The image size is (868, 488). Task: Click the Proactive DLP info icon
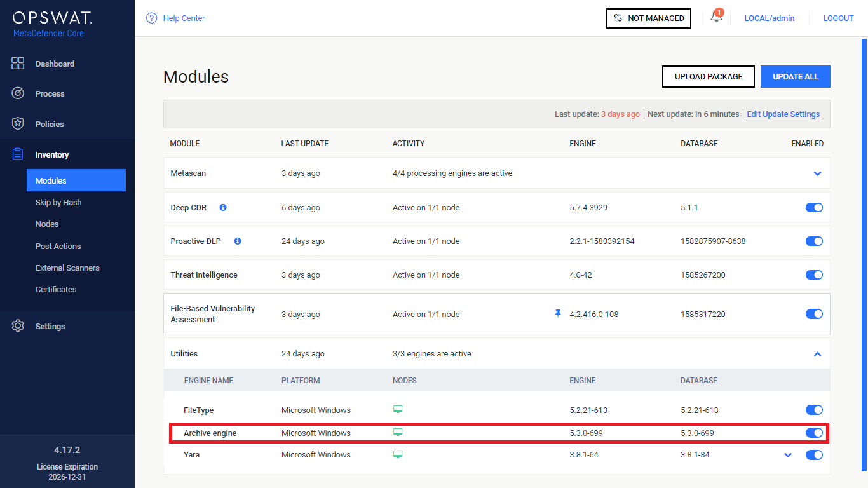click(x=238, y=241)
